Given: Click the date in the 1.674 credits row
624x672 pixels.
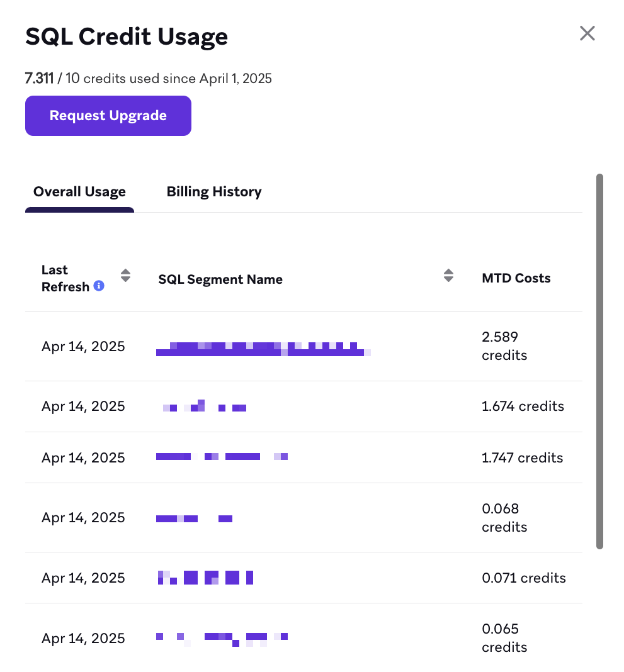Looking at the screenshot, I should [x=83, y=406].
